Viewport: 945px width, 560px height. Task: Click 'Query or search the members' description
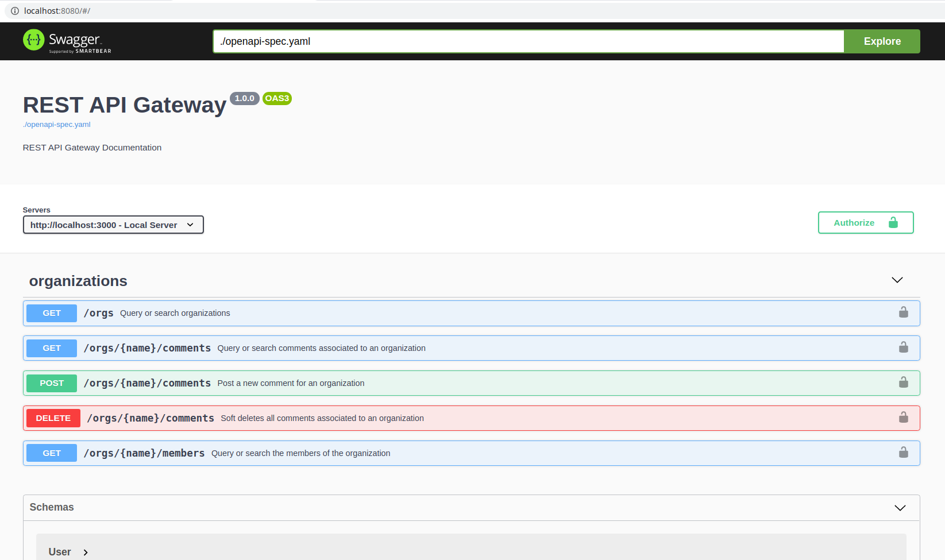point(301,453)
